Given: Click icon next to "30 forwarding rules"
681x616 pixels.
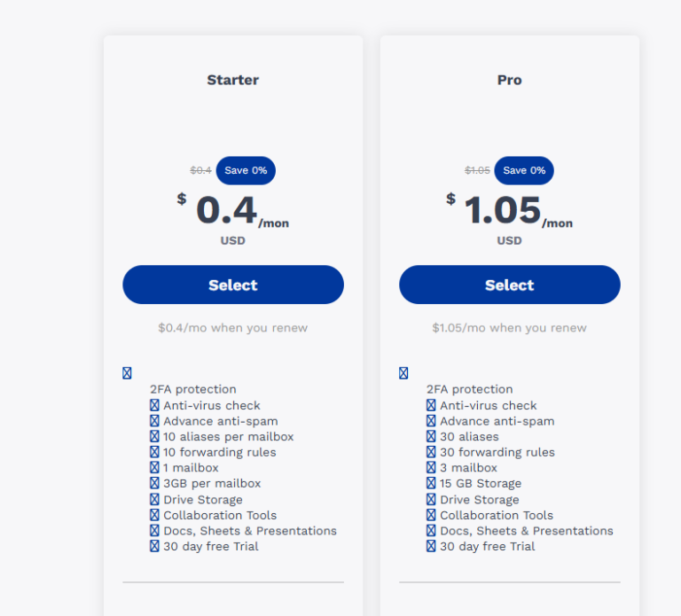Looking at the screenshot, I should coord(431,453).
